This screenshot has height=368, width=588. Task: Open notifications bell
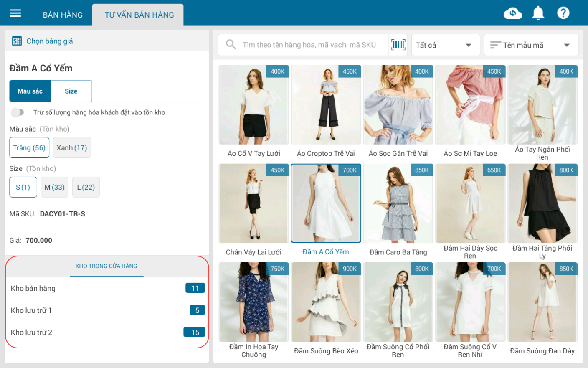point(538,13)
